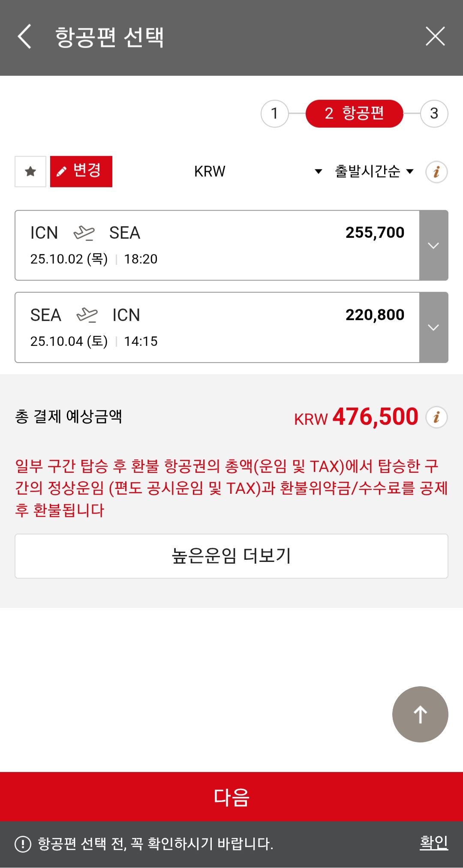The image size is (463, 868).
Task: Tap the star favorite icon
Action: click(x=30, y=171)
